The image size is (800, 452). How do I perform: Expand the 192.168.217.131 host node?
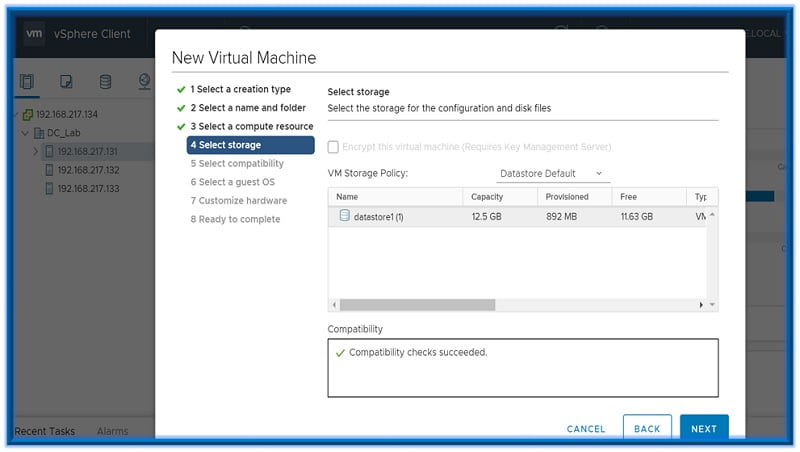(36, 152)
